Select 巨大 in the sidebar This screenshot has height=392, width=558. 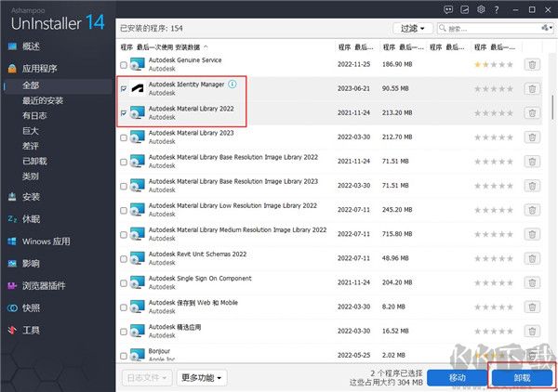[31, 131]
